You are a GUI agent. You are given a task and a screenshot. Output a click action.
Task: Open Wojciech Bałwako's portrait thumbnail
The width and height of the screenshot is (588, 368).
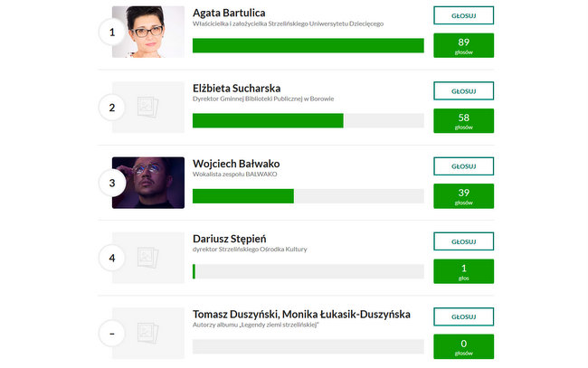click(x=148, y=183)
